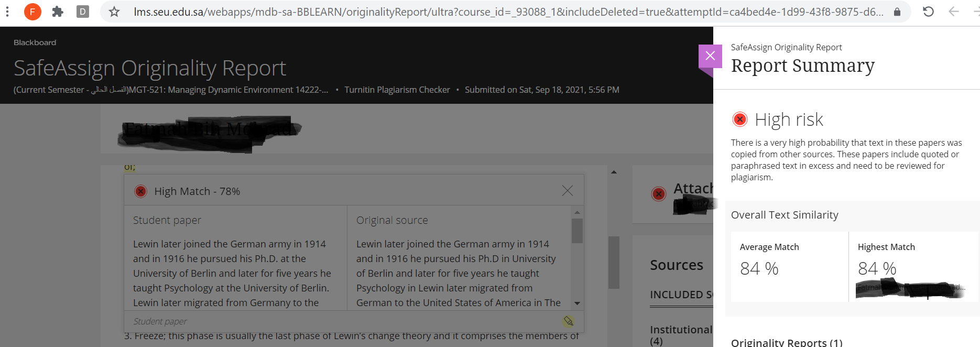Click scroll down arrow in match popup
Viewport: 980px width, 347px height.
577,303
